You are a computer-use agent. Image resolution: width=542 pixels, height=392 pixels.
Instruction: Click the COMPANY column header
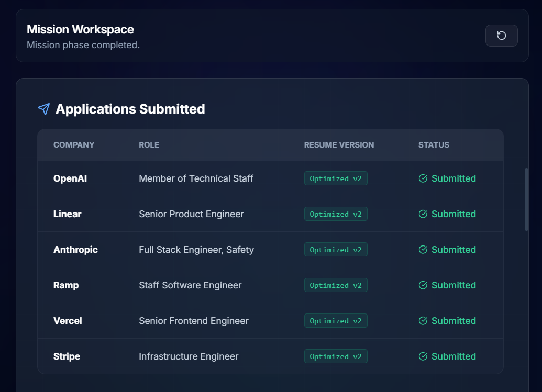pos(74,145)
